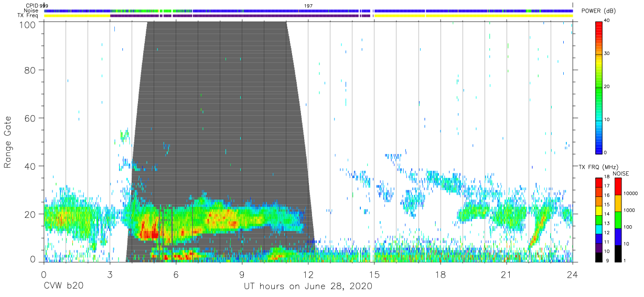Click the '15' tick on UT hours axis
644x297 pixels.
[x=374, y=274]
